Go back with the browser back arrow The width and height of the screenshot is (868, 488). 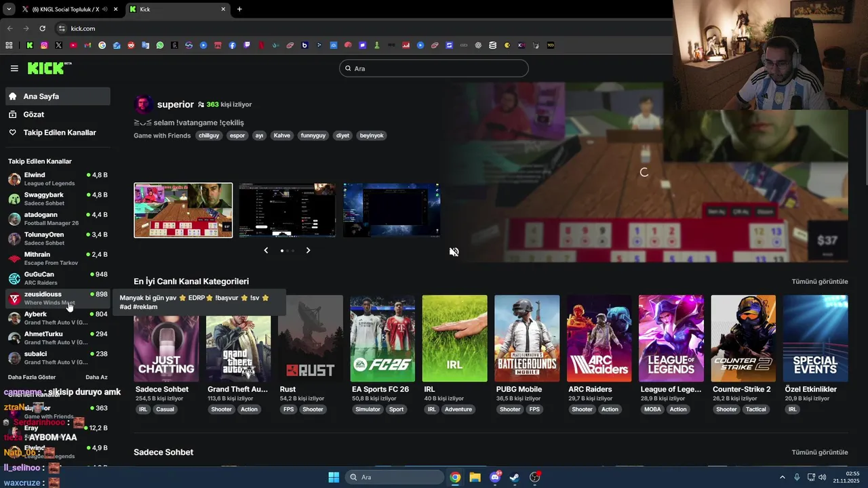coord(9,28)
